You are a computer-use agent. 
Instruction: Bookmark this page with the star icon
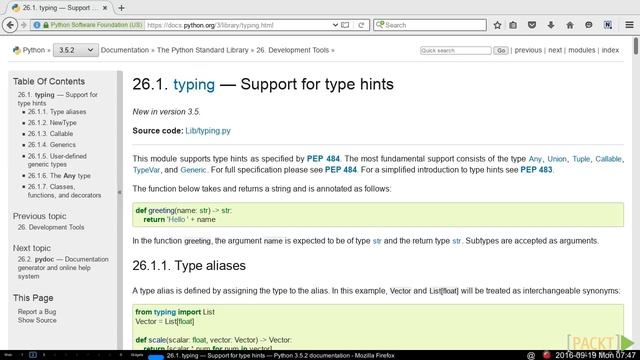coord(497,25)
